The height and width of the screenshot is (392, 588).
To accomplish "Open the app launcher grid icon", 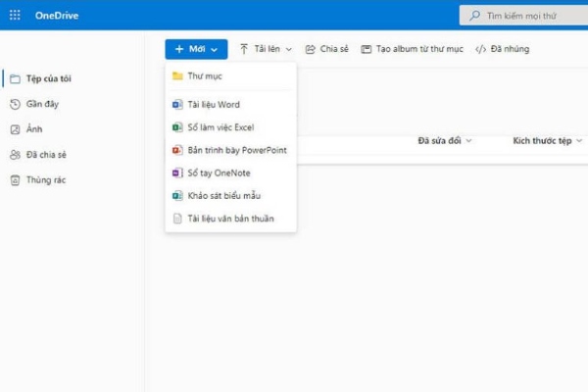I will click(x=15, y=15).
